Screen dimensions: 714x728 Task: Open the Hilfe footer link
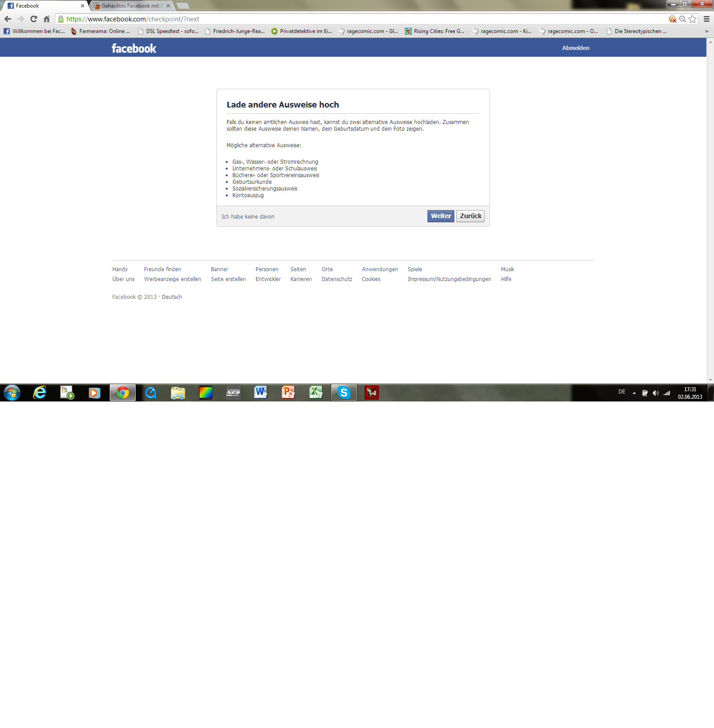(506, 279)
